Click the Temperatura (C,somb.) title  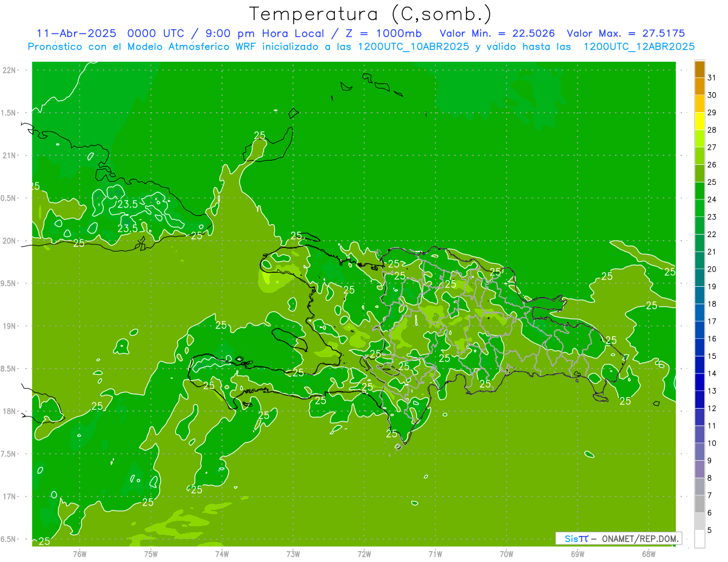click(370, 14)
